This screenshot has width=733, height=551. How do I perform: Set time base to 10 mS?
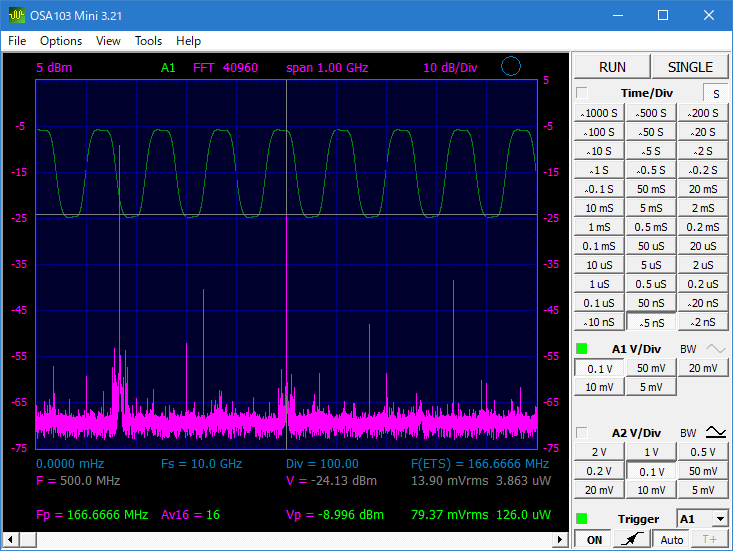pyautogui.click(x=599, y=208)
